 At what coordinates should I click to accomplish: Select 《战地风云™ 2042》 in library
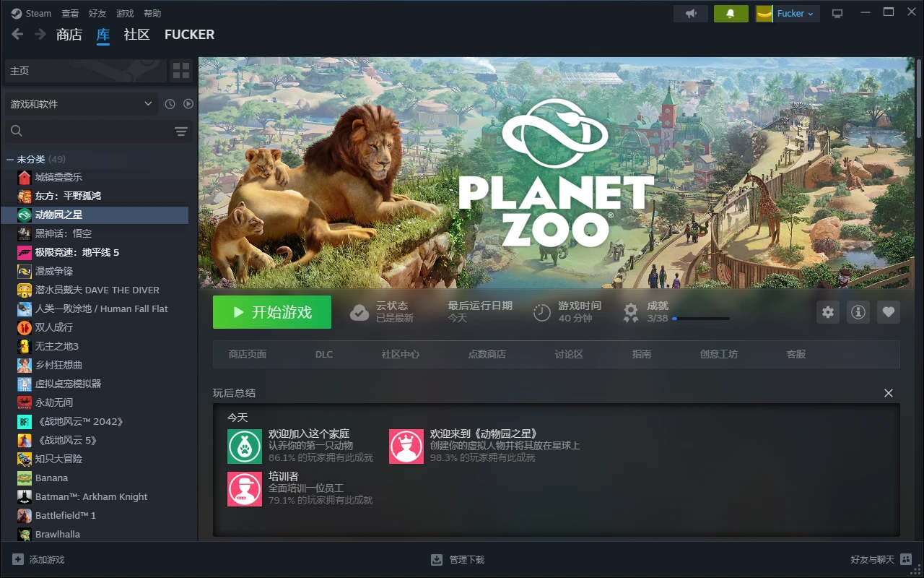click(79, 421)
